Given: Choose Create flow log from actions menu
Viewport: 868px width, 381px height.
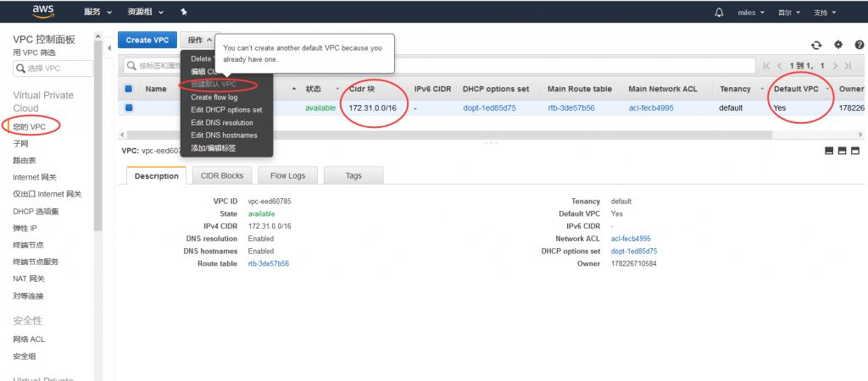Looking at the screenshot, I should [x=214, y=97].
